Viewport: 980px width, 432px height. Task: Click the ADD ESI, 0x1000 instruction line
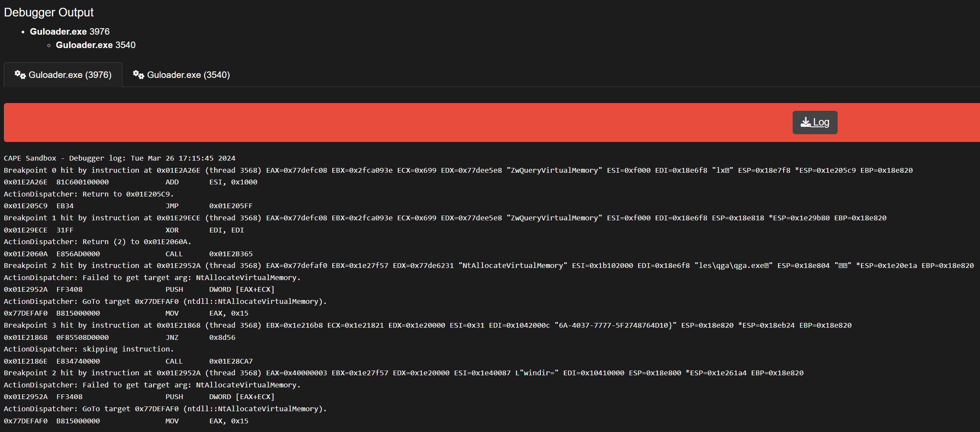130,182
